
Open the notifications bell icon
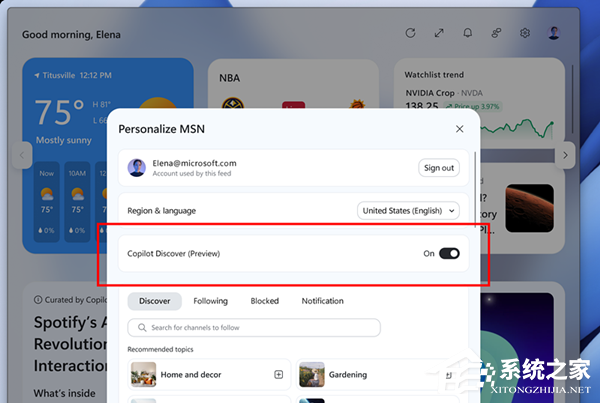click(468, 33)
